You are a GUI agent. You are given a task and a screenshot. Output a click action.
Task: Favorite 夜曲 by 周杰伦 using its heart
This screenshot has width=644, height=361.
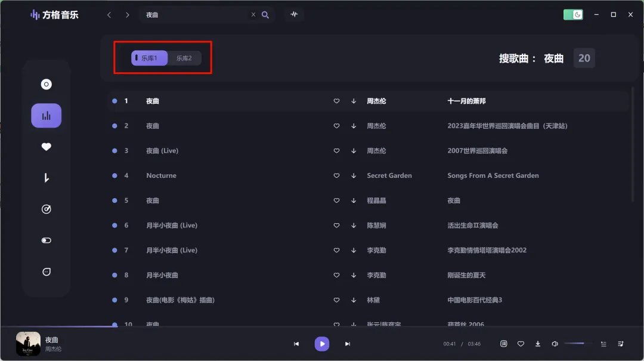pyautogui.click(x=336, y=101)
